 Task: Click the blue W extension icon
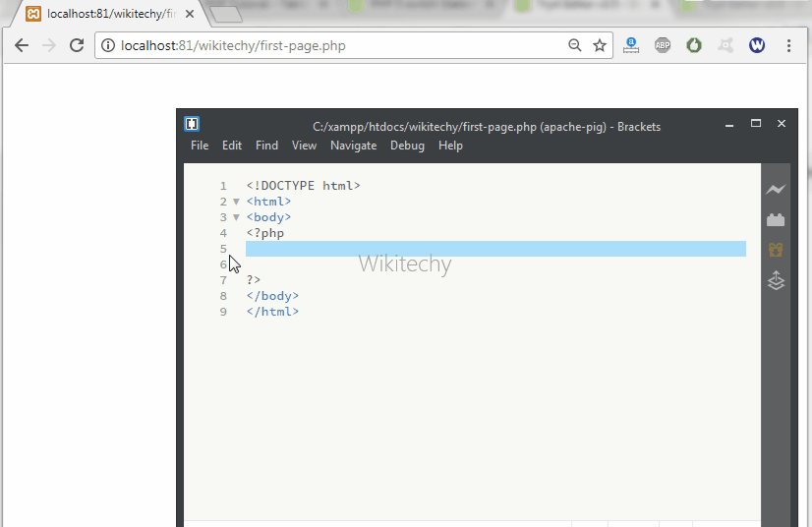coord(757,45)
